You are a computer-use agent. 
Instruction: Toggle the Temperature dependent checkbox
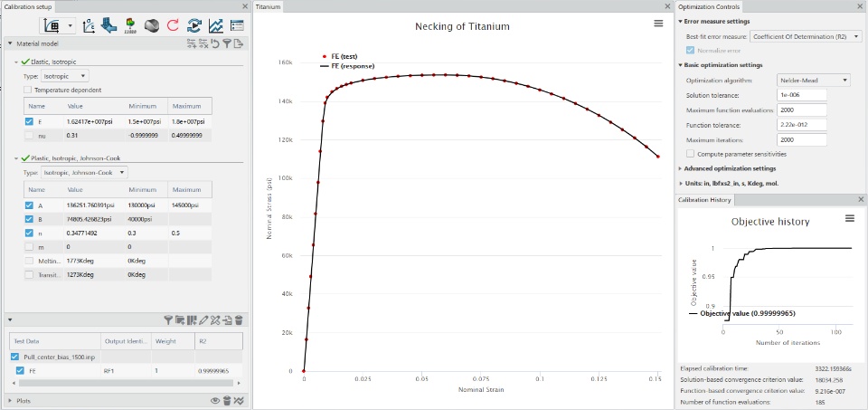click(27, 90)
